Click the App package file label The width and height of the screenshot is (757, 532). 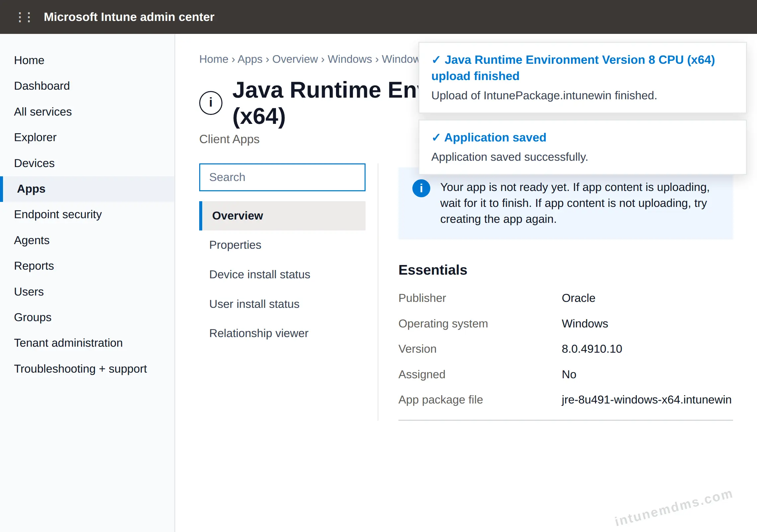click(441, 400)
